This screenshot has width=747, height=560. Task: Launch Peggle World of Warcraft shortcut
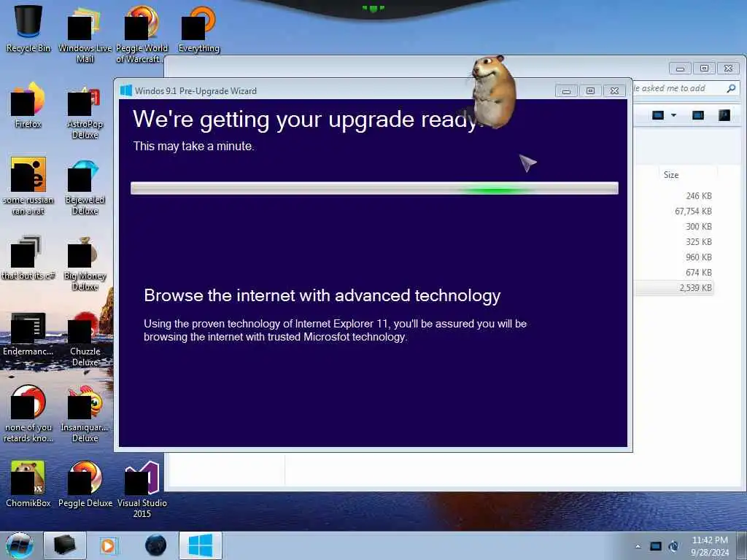[x=142, y=34]
